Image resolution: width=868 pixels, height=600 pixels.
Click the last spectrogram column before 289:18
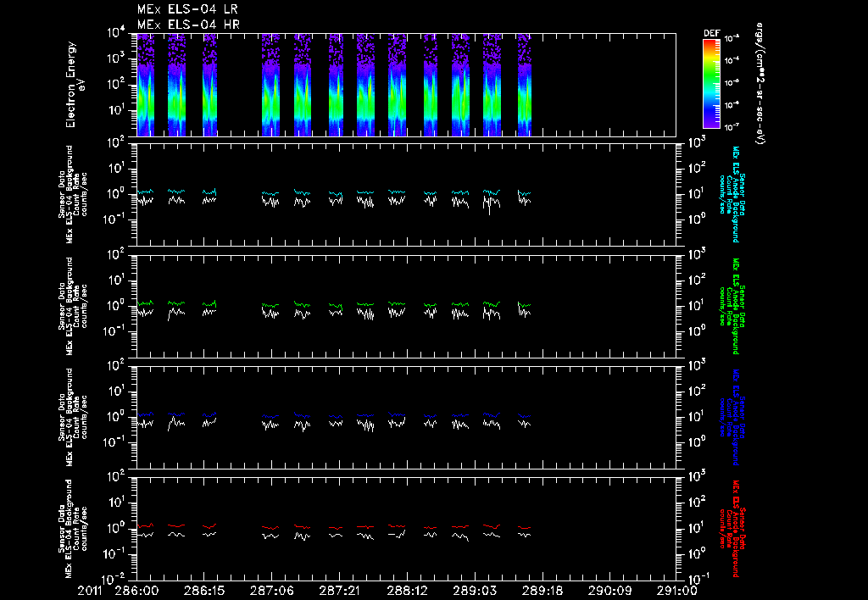pyautogui.click(x=524, y=85)
